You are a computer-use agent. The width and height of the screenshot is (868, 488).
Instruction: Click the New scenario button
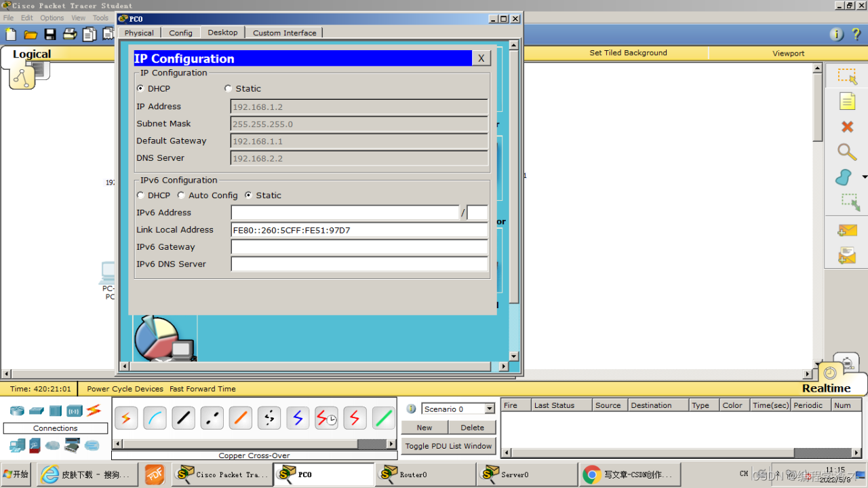(425, 428)
